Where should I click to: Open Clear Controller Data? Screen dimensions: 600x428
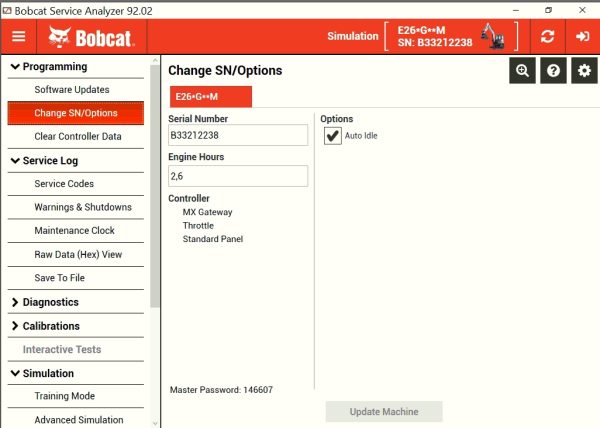(78, 137)
